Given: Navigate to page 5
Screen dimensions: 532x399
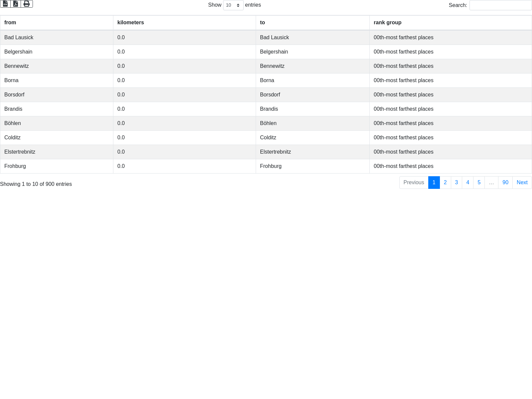Looking at the screenshot, I should (x=479, y=183).
